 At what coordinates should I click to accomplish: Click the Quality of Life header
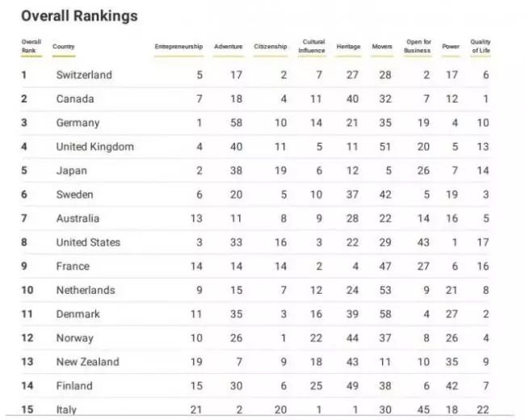coord(481,46)
